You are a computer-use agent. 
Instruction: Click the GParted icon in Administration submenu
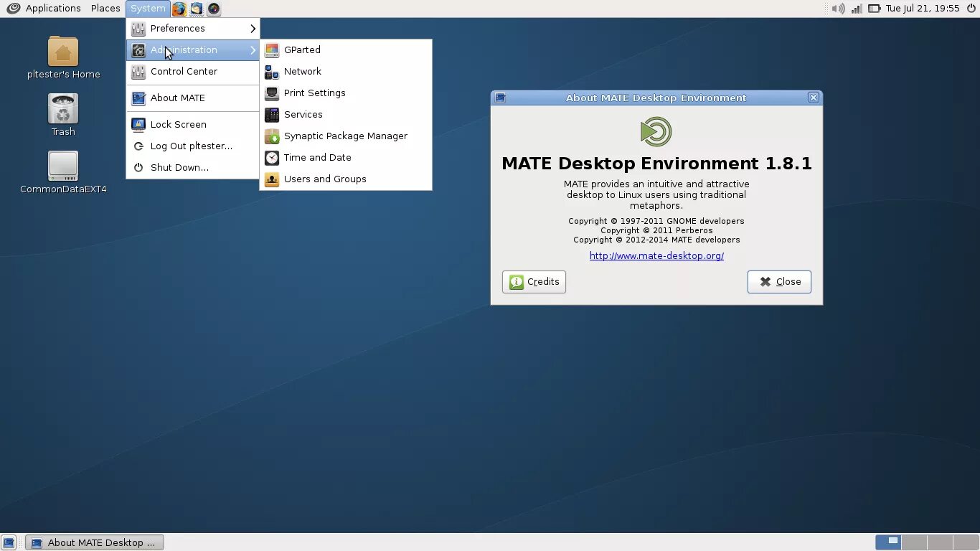272,50
